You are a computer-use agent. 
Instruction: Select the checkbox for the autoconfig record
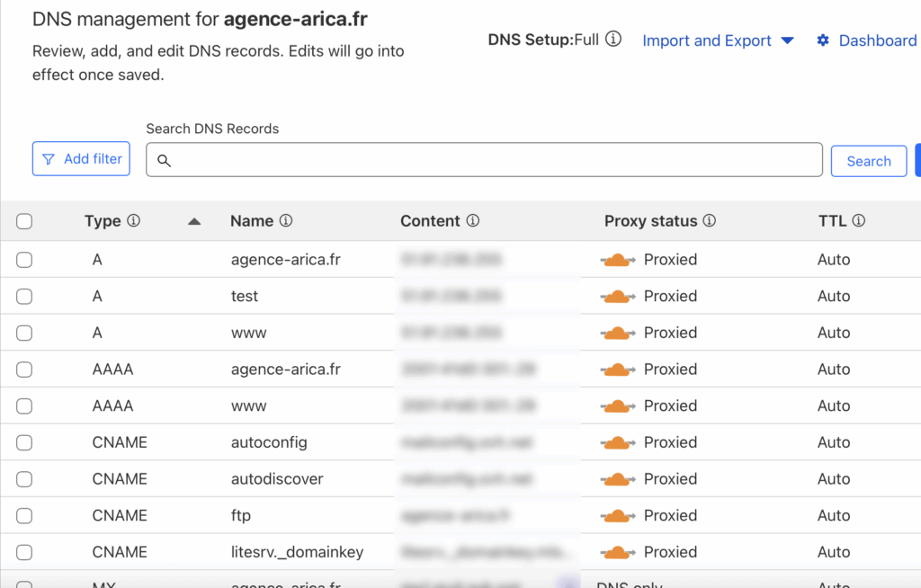click(x=24, y=442)
